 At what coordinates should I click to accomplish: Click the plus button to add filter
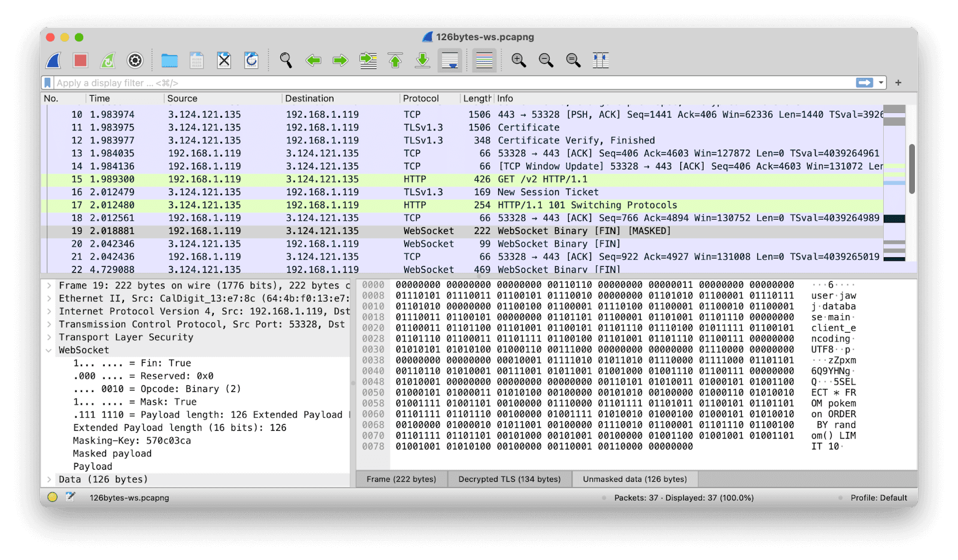click(x=898, y=83)
